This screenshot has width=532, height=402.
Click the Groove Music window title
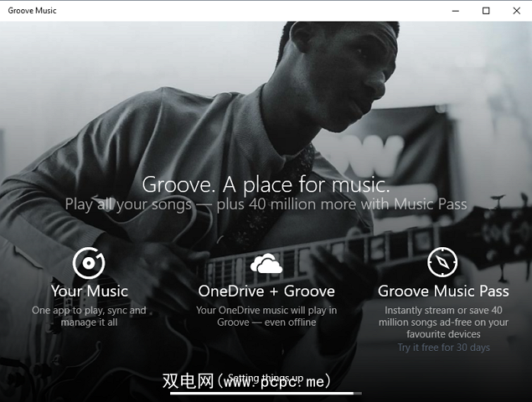pos(32,11)
